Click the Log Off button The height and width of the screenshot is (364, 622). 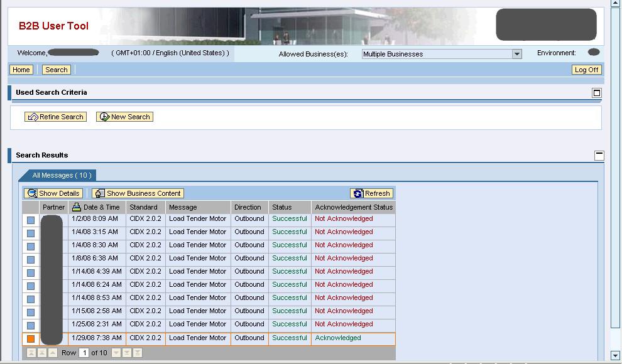click(x=586, y=70)
